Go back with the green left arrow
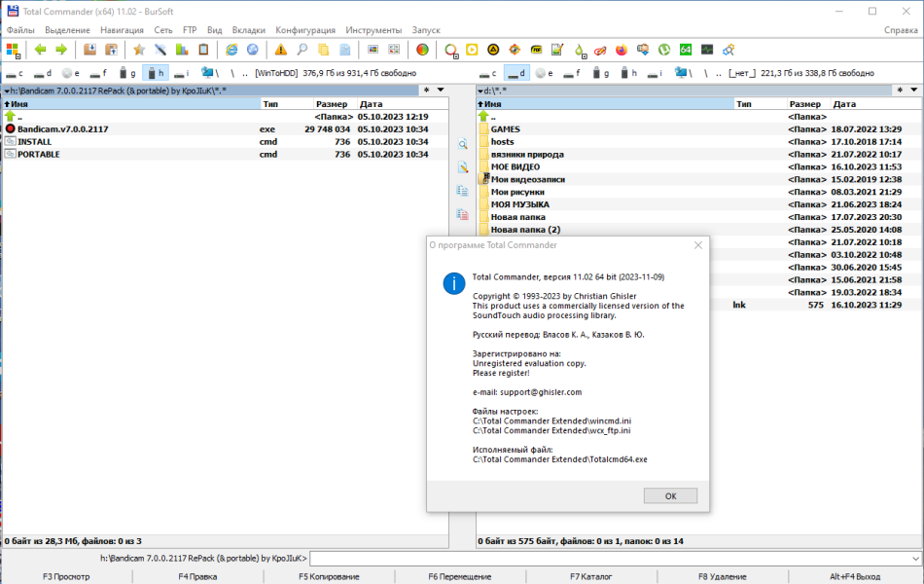 40,51
